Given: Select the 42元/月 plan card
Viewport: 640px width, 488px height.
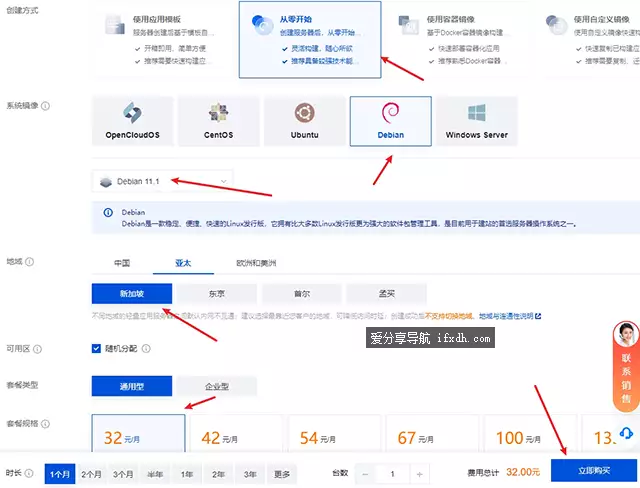Looking at the screenshot, I should pos(235,437).
